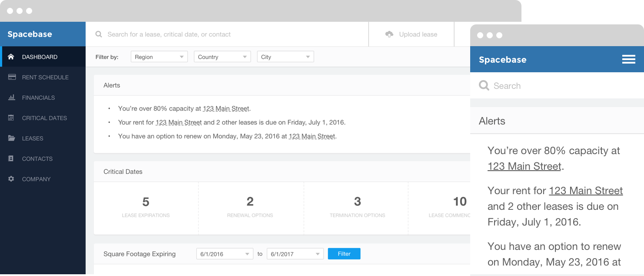Select CRITICAL DATES in sidebar
The height and width of the screenshot is (276, 644).
[x=43, y=118]
